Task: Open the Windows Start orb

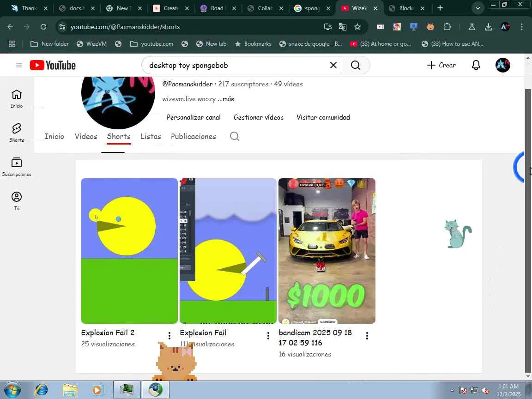Action: pos(12,390)
